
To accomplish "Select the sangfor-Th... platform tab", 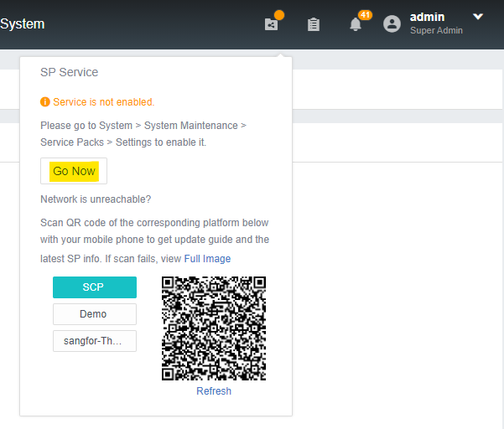I will tap(95, 341).
